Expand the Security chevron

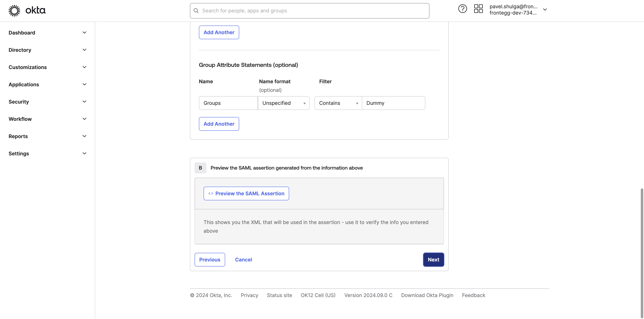tap(84, 102)
